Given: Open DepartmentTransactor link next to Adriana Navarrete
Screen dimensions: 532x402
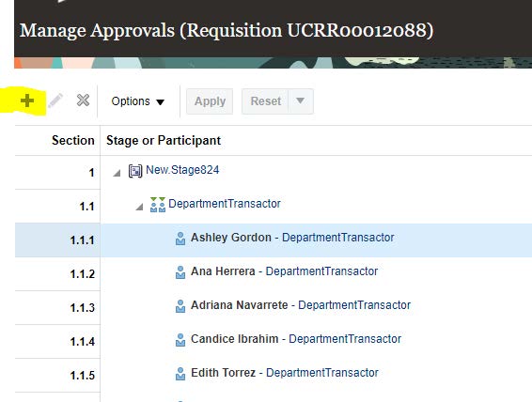Looking at the screenshot, I should 354,305.
